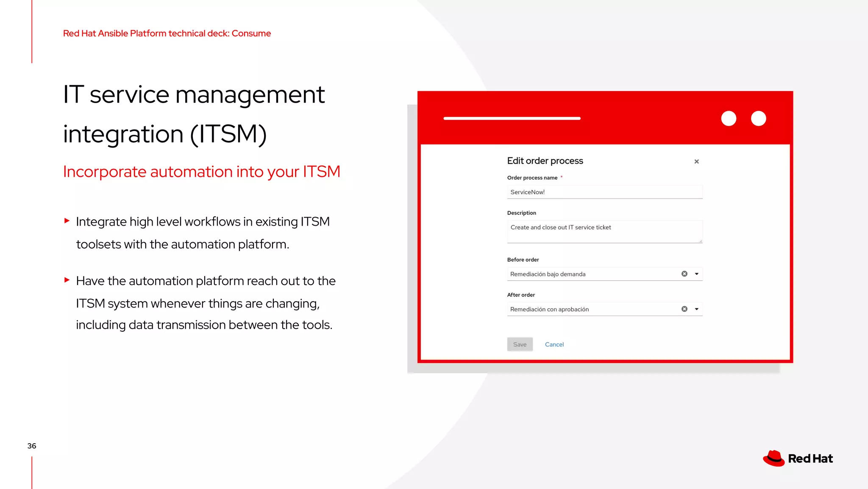Viewport: 868px width, 489px height.
Task: Expand the Before order dropdown arrow
Action: pyautogui.click(x=696, y=274)
